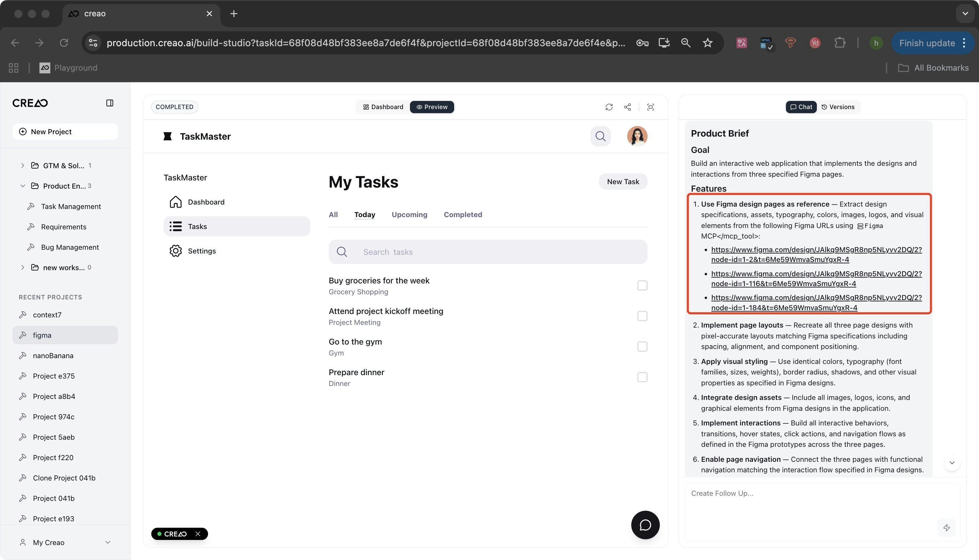
Task: Click the Settings gear in TaskMaster menu
Action: coord(176,251)
